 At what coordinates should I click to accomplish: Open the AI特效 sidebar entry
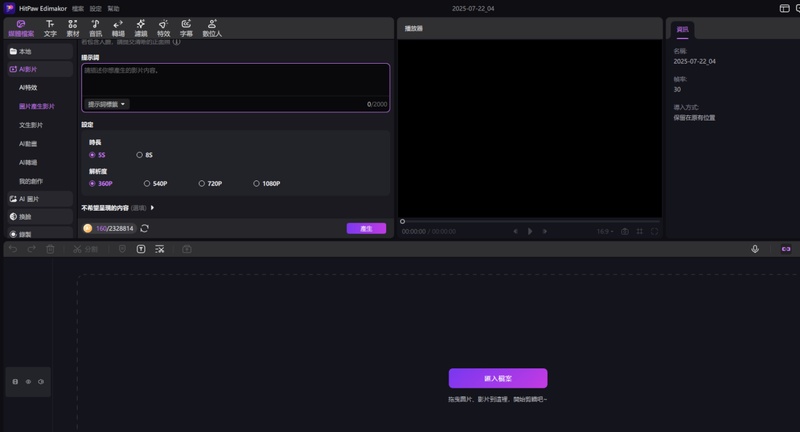(28, 88)
